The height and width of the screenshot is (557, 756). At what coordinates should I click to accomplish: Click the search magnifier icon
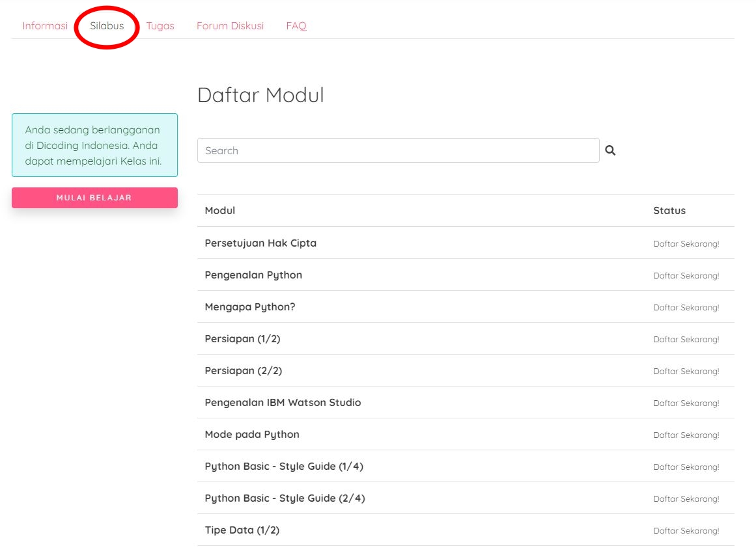point(610,150)
